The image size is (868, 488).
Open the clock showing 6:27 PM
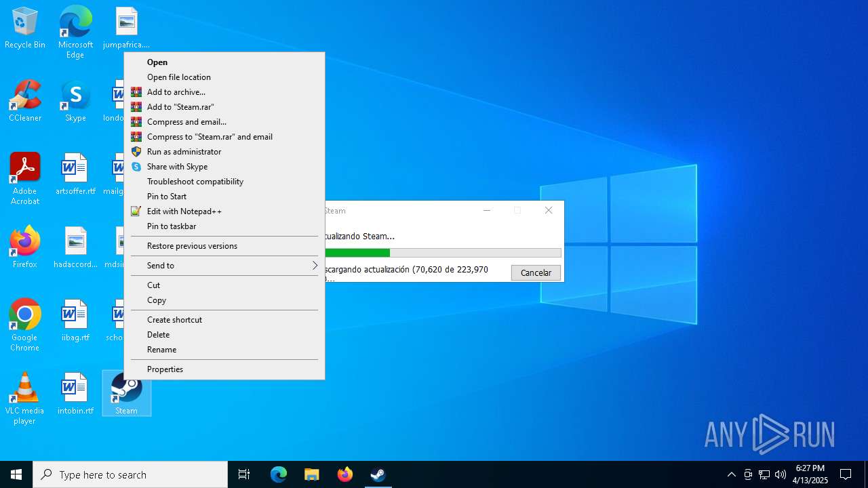tap(810, 474)
